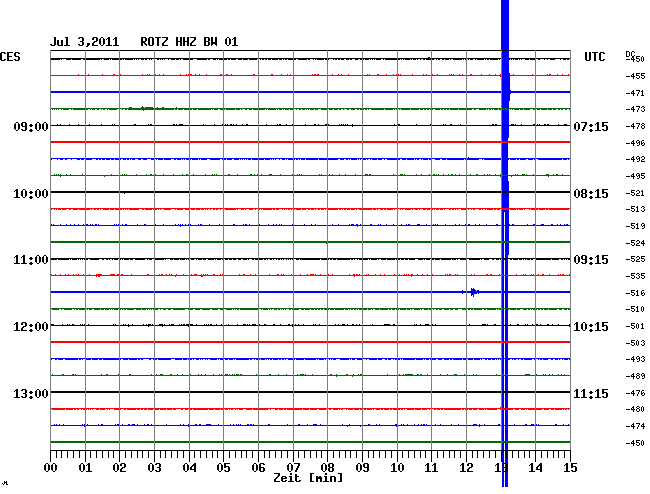Screen dimensions: 650x494
Task: Click the "CES" time zone header
Action: (10, 57)
